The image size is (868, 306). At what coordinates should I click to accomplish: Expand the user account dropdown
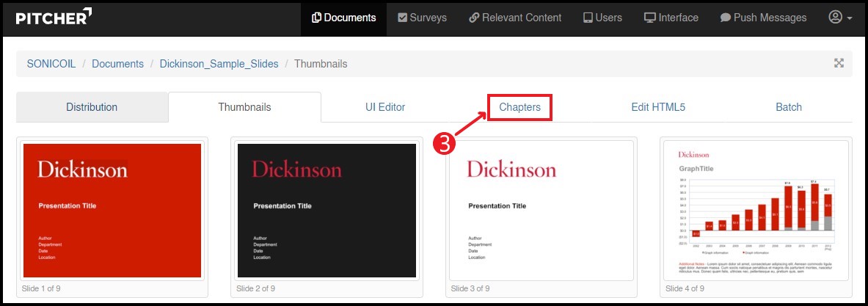[x=839, y=18]
